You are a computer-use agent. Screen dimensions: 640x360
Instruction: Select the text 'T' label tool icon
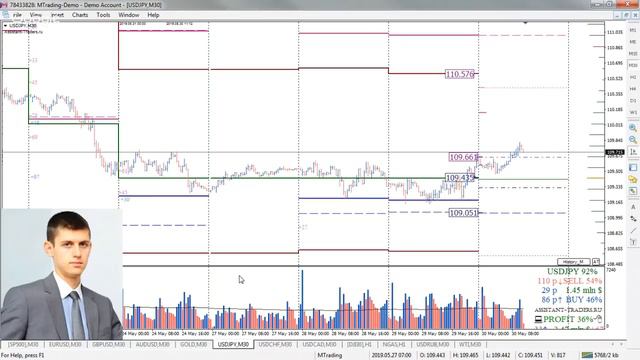pos(633,242)
